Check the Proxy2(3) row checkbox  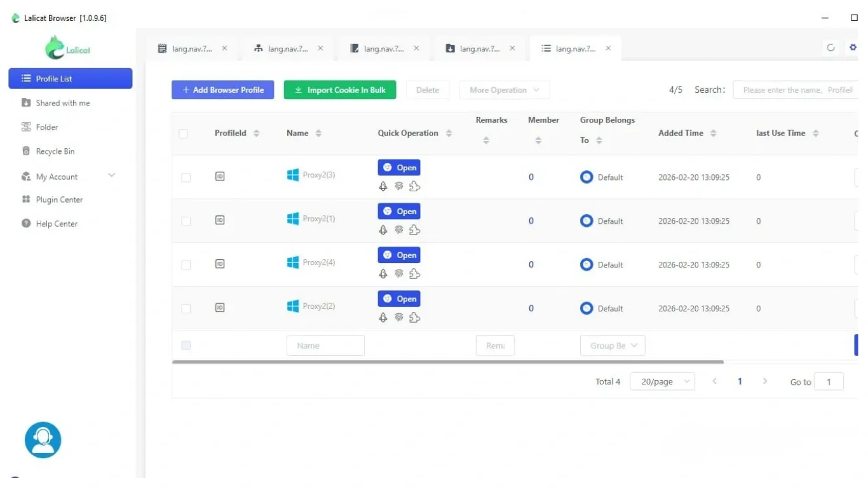(186, 177)
